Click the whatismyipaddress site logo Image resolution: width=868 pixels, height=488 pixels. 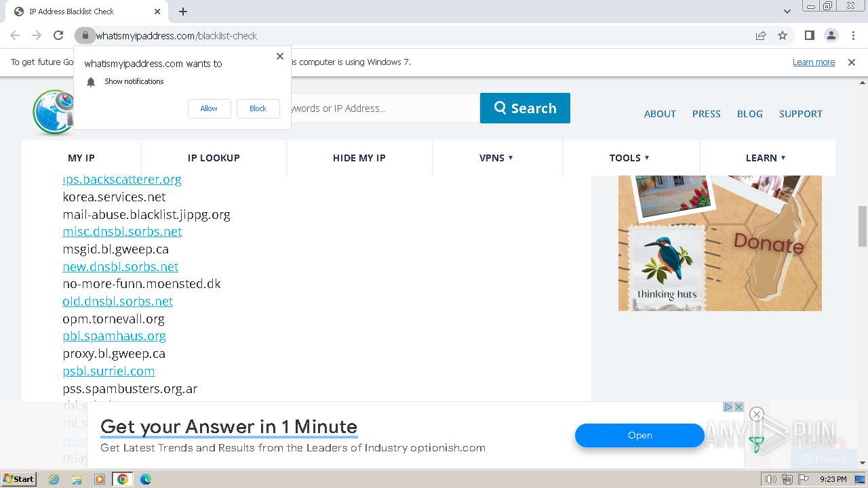pos(53,112)
